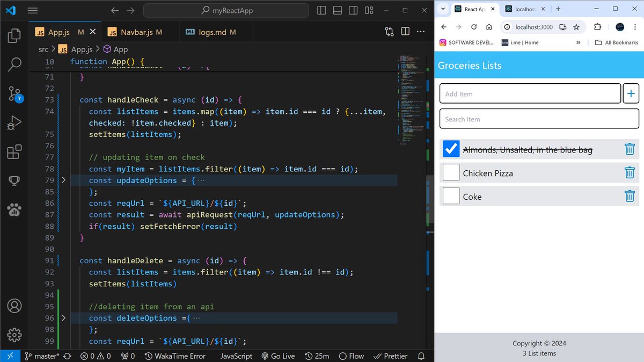Open the Manage gear menu
The height and width of the screenshot is (362, 644).
(x=14, y=335)
